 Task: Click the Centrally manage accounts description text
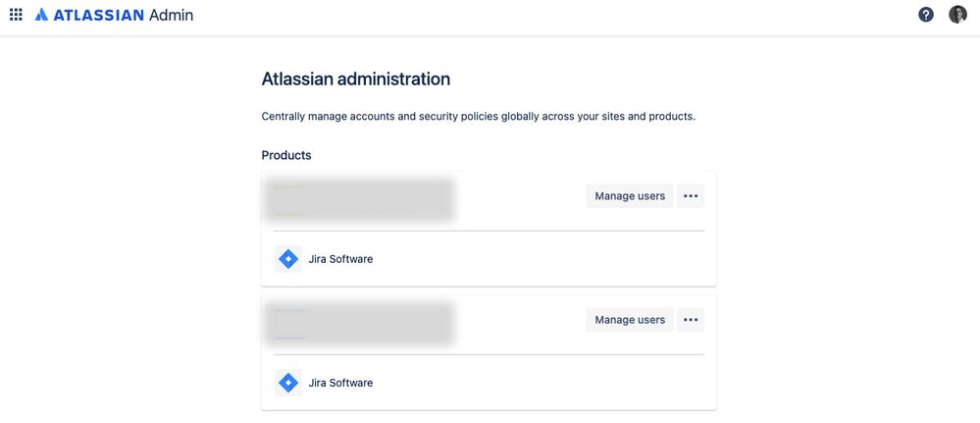(x=478, y=117)
